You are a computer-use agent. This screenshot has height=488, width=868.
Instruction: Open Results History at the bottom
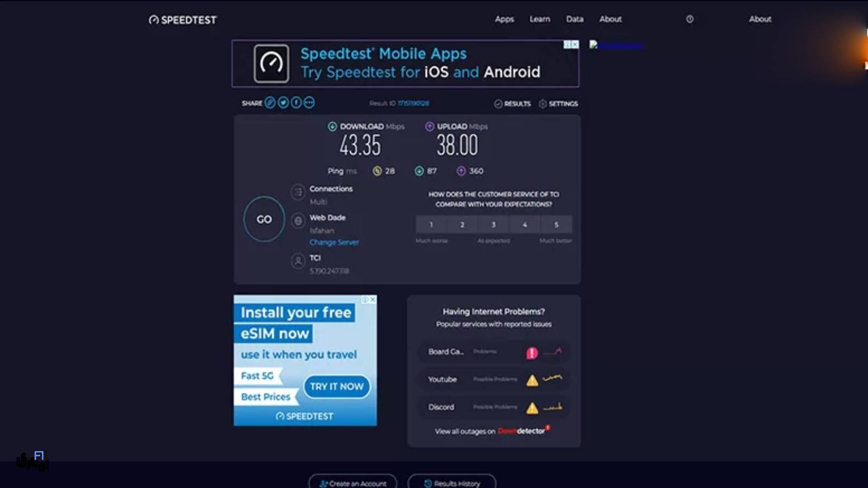point(452,482)
